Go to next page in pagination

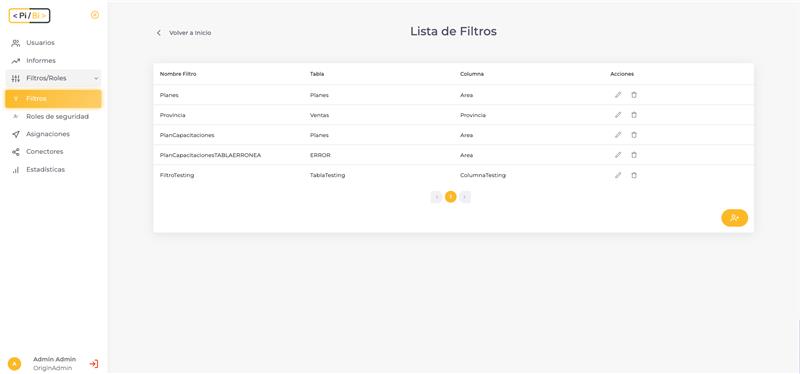click(x=465, y=197)
